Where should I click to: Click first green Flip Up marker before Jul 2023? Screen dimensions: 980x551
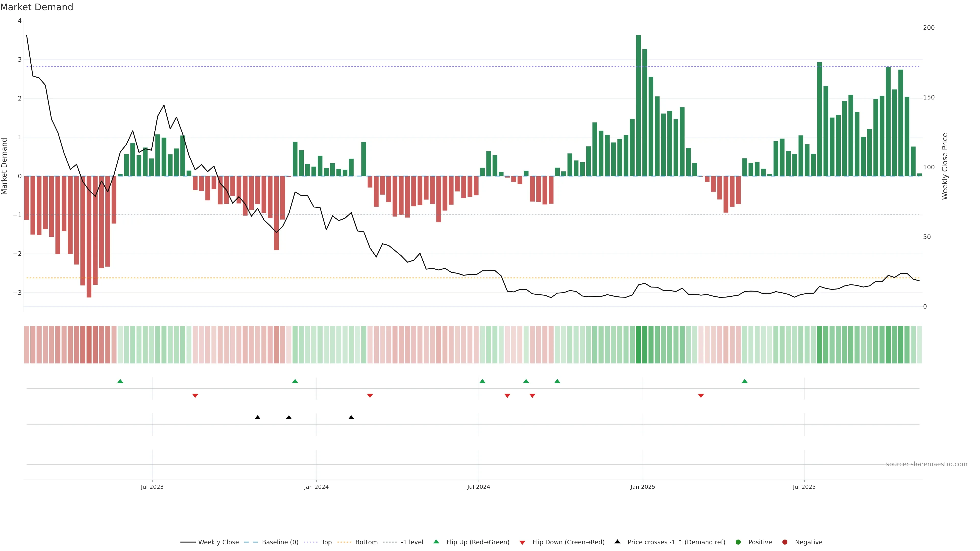[120, 381]
